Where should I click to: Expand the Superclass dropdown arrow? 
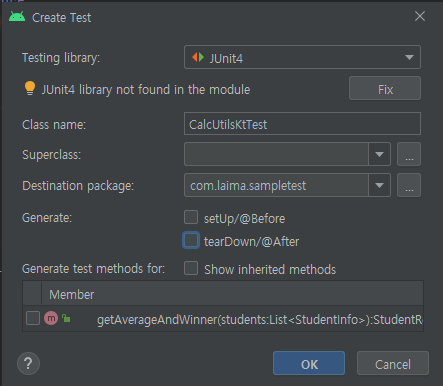point(379,154)
